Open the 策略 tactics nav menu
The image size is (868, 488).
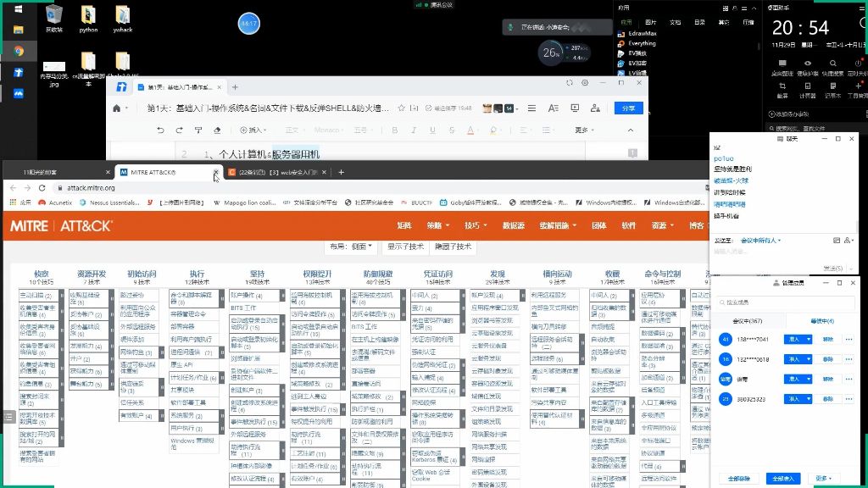[437, 225]
